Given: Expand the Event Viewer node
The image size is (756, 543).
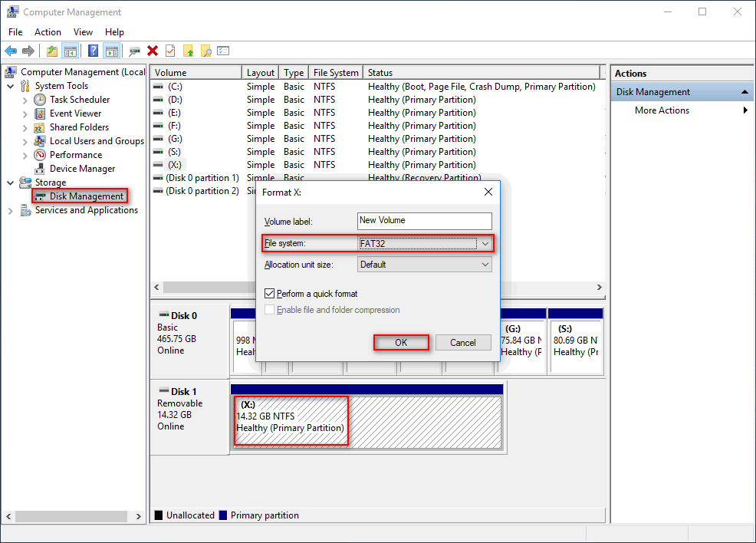Looking at the screenshot, I should tap(25, 114).
